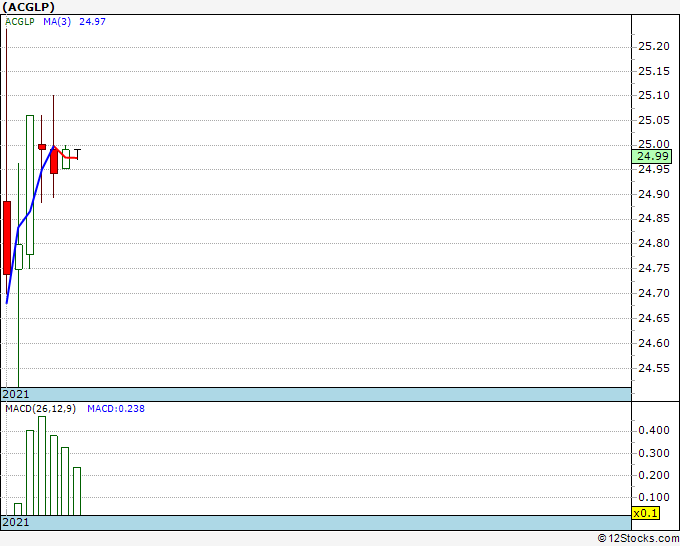Click the 25.20 price axis label
The width and height of the screenshot is (680, 546).
point(654,46)
